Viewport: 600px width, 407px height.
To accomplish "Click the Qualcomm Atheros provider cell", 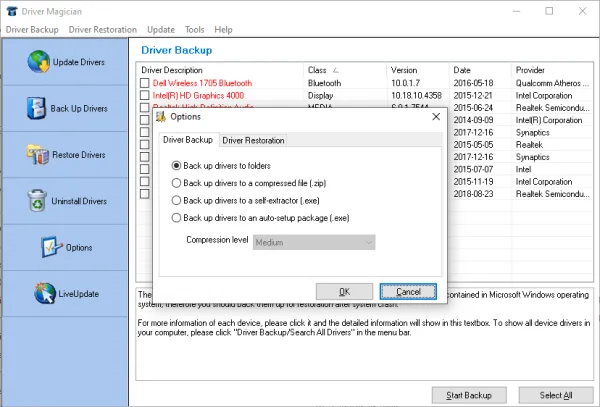I will [x=552, y=83].
